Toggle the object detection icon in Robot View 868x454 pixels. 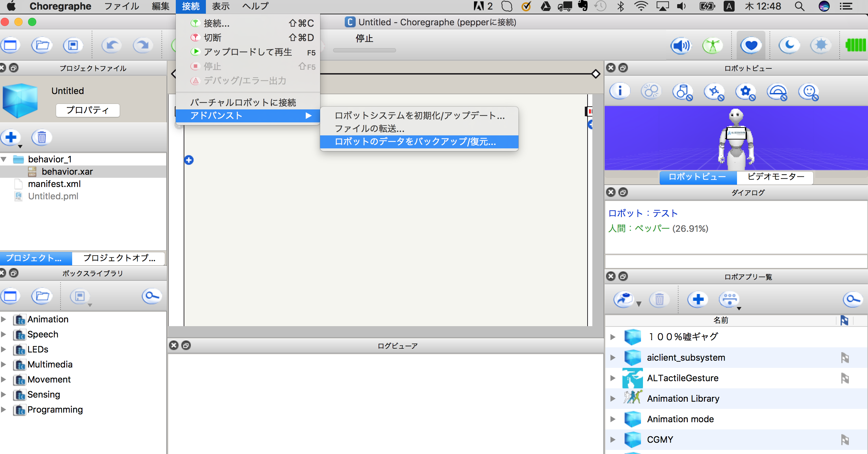pyautogui.click(x=683, y=92)
